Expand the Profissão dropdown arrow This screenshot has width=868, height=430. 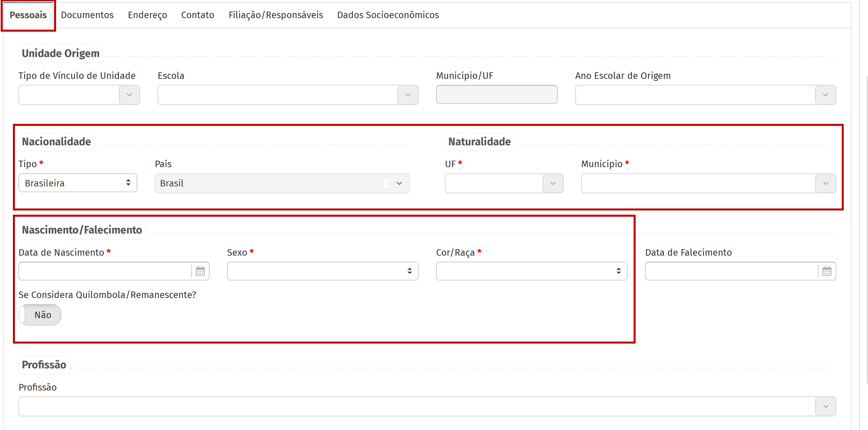[825, 406]
